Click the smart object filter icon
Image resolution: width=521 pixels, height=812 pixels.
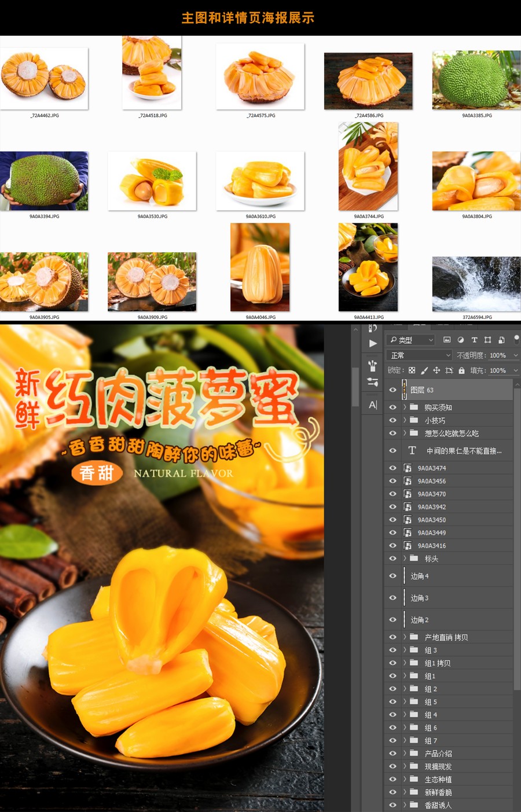[x=501, y=340]
